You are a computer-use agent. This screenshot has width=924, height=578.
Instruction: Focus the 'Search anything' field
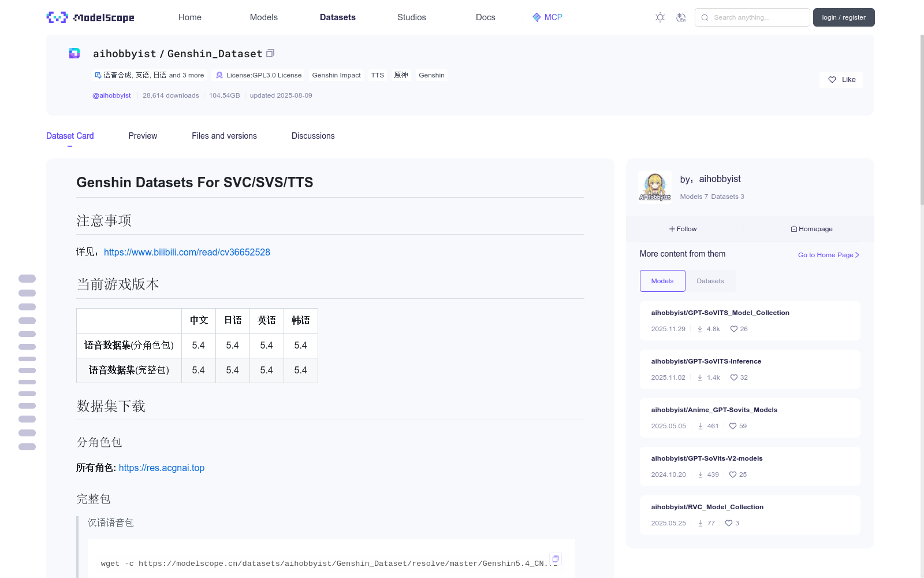click(757, 17)
